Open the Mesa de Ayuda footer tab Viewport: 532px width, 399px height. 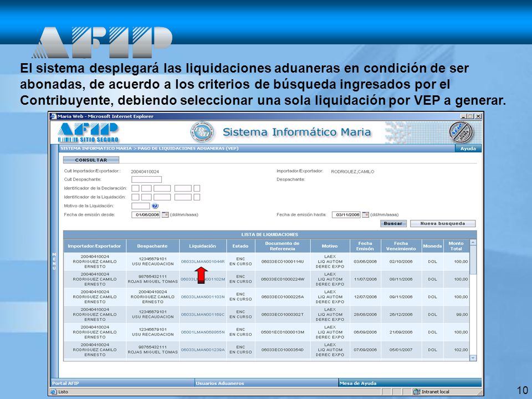pyautogui.click(x=410, y=383)
